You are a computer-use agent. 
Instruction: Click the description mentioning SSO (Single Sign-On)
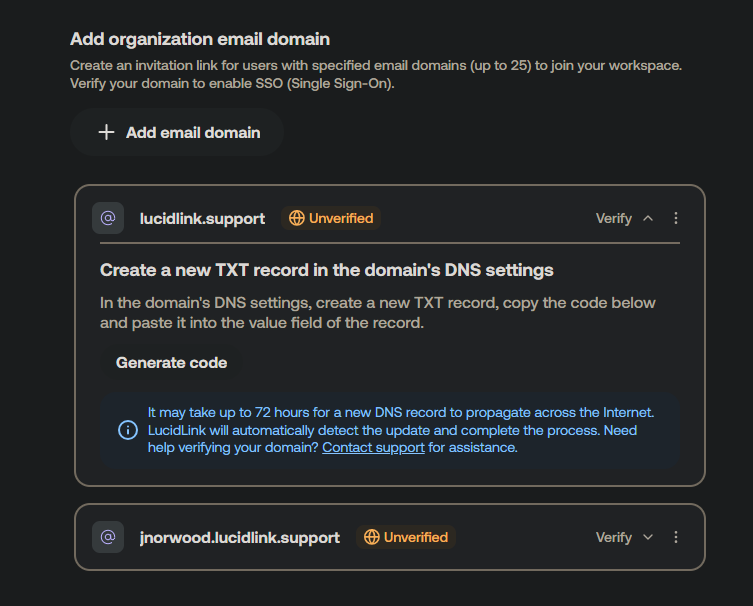[x=376, y=74]
